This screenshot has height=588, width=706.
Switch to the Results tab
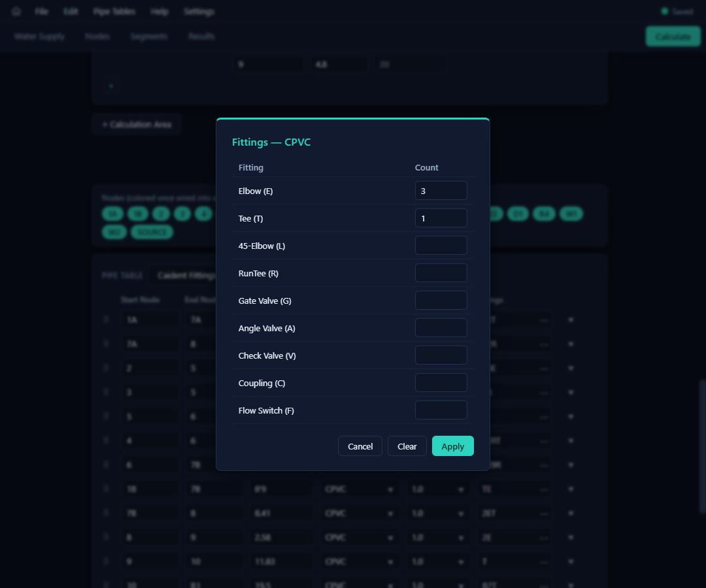pyautogui.click(x=201, y=36)
